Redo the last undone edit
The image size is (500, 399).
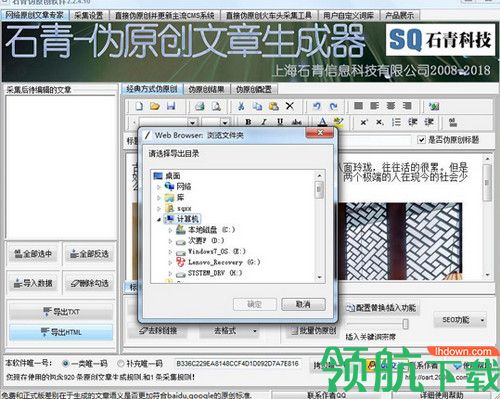pos(333,106)
